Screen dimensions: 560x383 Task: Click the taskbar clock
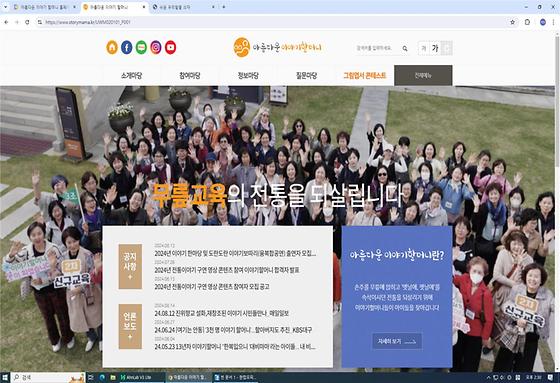[534, 377]
